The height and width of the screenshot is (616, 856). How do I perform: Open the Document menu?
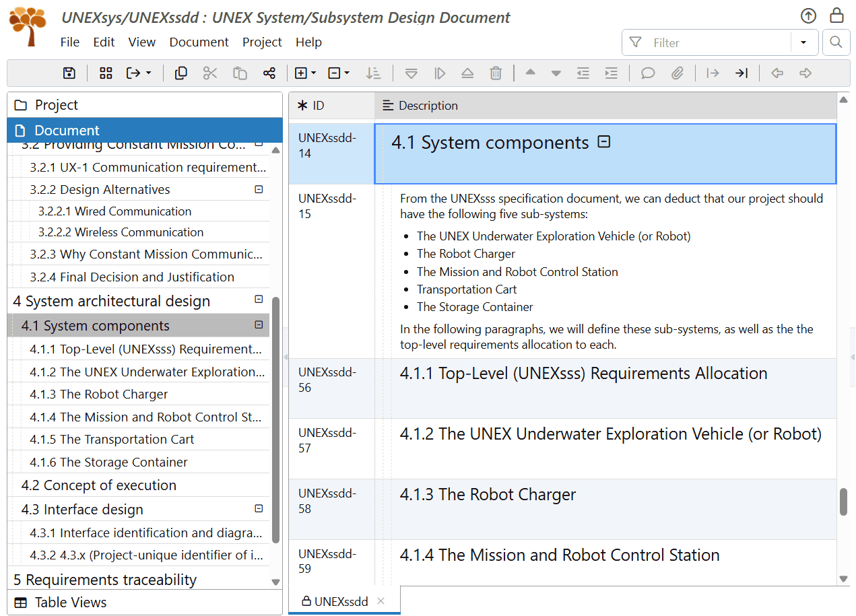coord(199,42)
